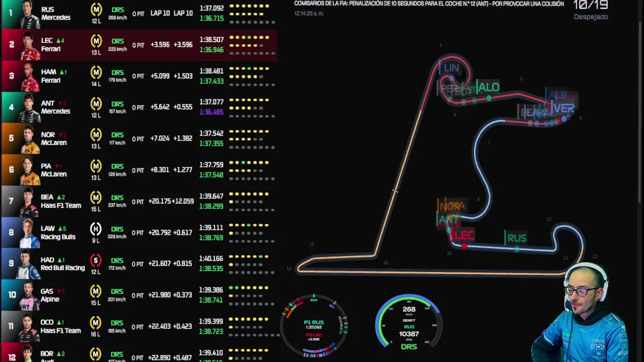
Task: Select the HAM driver portrait
Action: 29,76
